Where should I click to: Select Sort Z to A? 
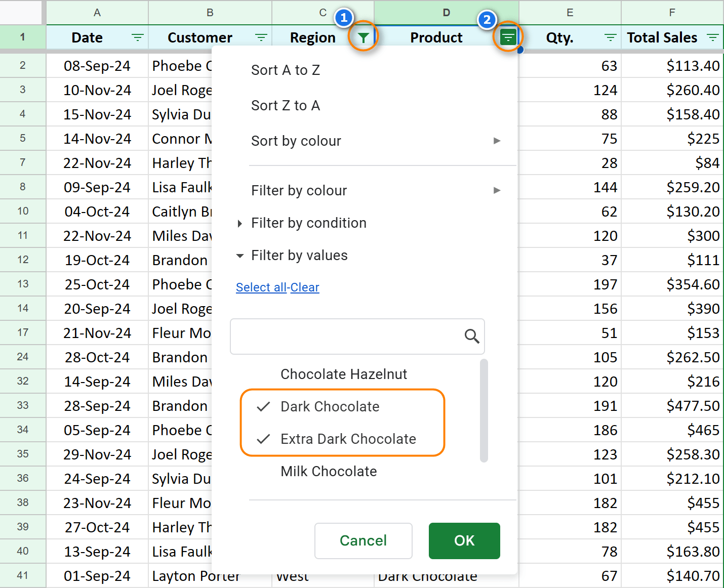[x=286, y=105]
